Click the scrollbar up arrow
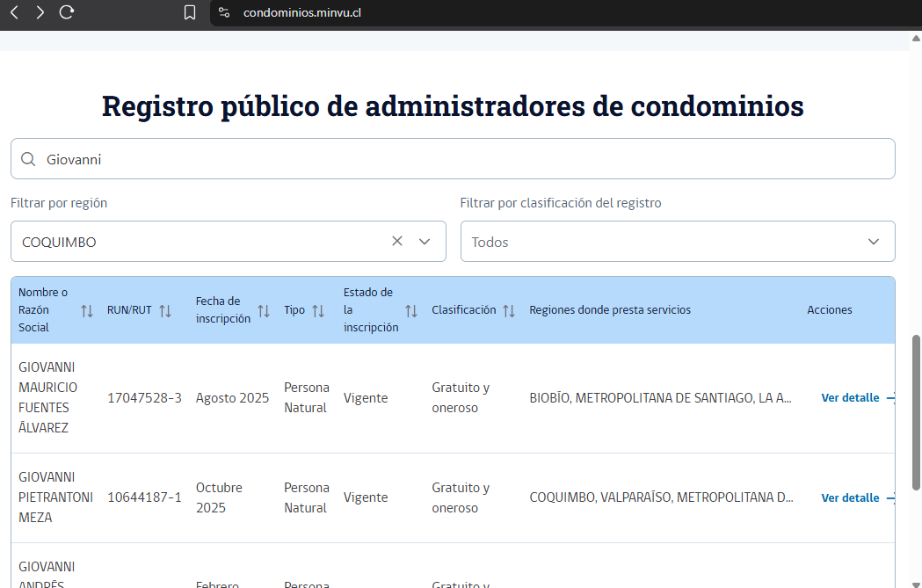This screenshot has width=922, height=588. pos(916,38)
